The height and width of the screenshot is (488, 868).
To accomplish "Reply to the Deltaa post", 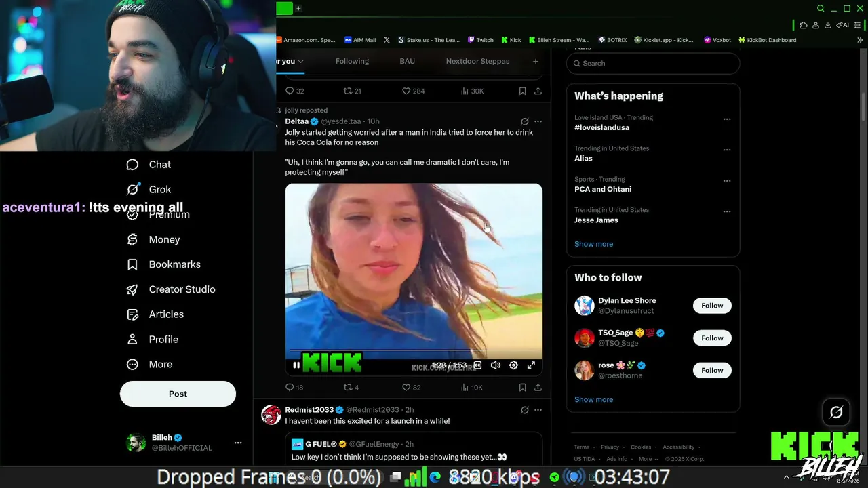I will coord(294,387).
